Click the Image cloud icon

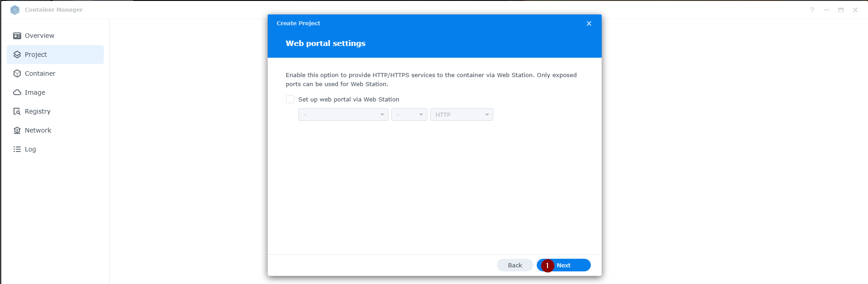[x=17, y=92]
